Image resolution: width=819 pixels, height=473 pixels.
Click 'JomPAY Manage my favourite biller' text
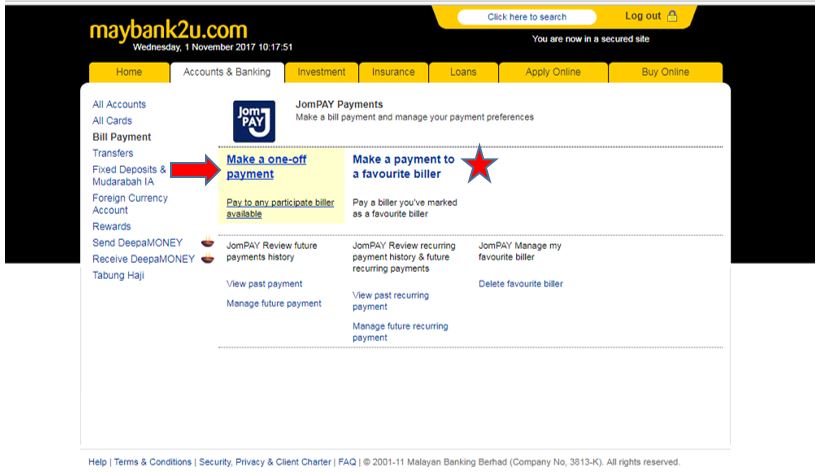(x=520, y=251)
